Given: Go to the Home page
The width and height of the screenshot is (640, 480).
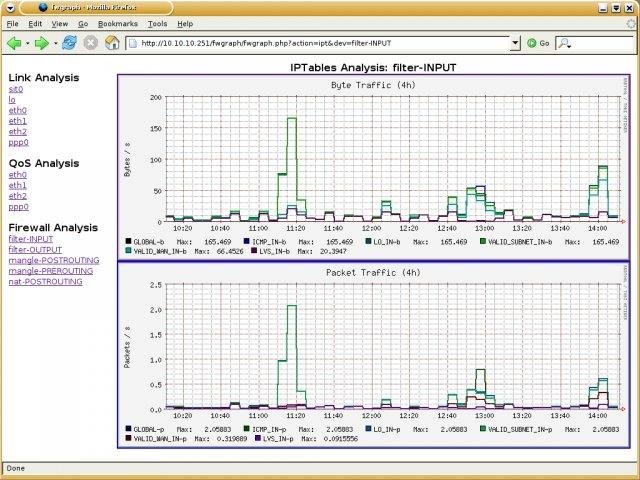Looking at the screenshot, I should [112, 43].
